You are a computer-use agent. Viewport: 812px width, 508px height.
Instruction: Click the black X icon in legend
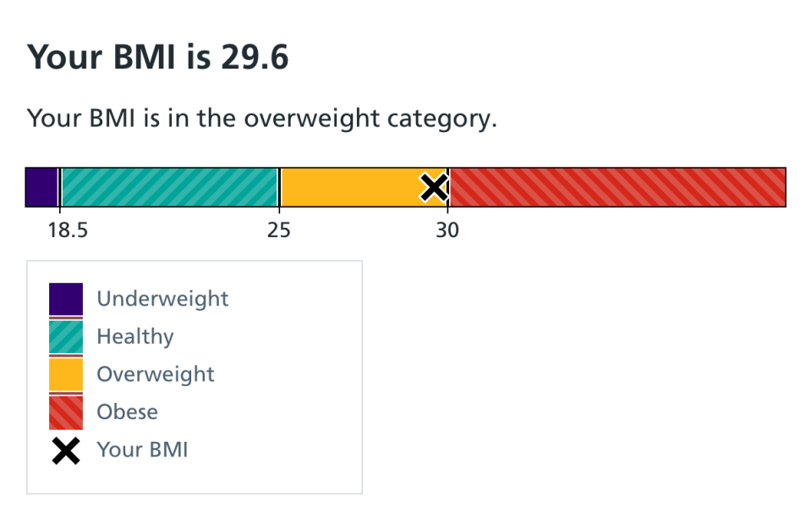(x=66, y=450)
